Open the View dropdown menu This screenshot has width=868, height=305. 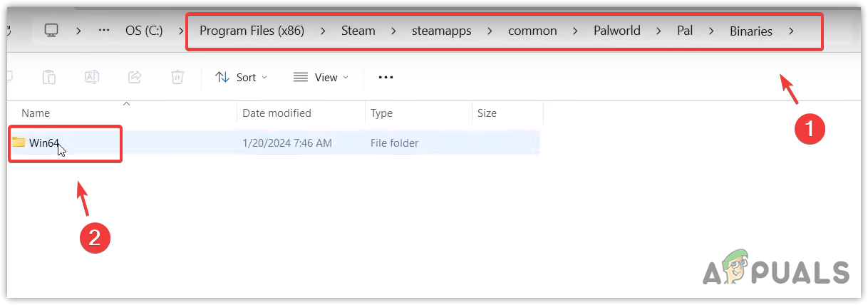[x=321, y=77]
